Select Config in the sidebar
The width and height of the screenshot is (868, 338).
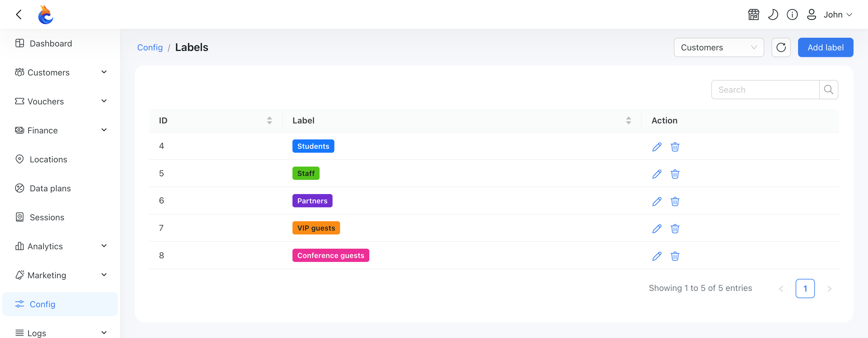click(60, 304)
